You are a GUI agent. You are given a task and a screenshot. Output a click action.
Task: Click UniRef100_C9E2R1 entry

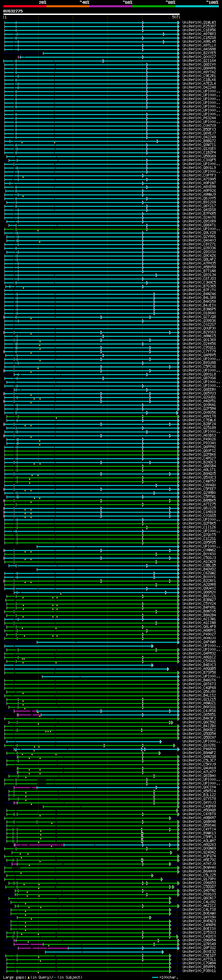coord(199,76)
